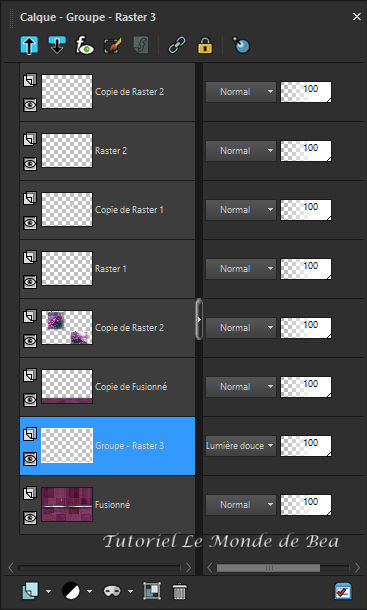Open Lumière douce blend mode dropdown
The image size is (367, 610).
coord(241,446)
